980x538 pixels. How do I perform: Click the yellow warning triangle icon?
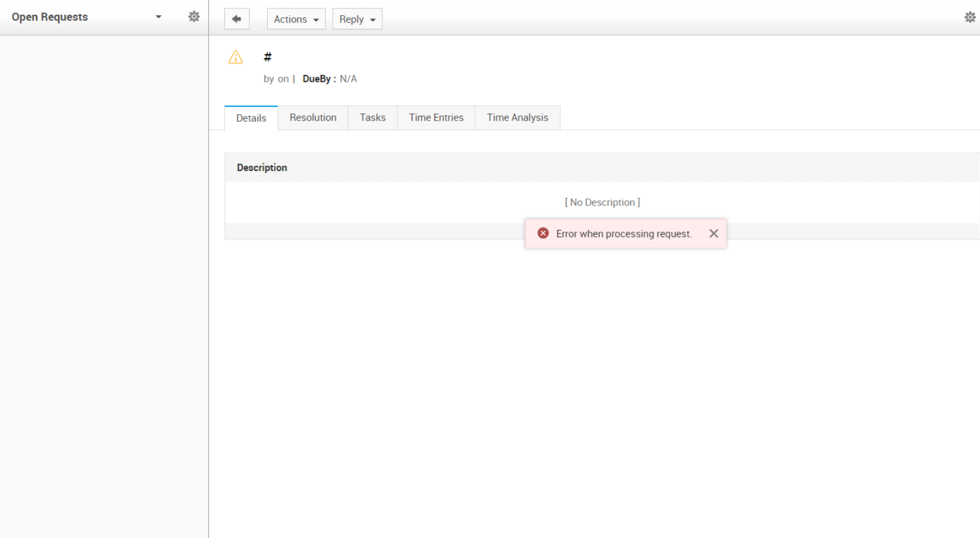pos(236,57)
